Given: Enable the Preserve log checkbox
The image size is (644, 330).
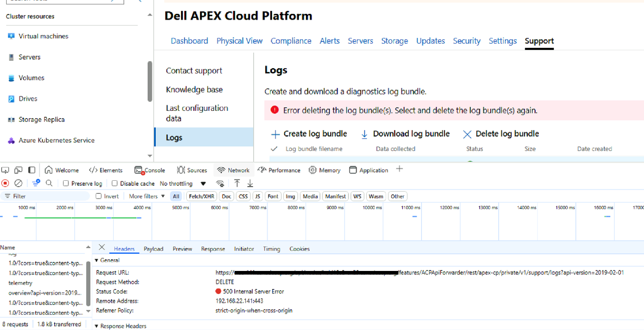Looking at the screenshot, I should click(x=66, y=183).
